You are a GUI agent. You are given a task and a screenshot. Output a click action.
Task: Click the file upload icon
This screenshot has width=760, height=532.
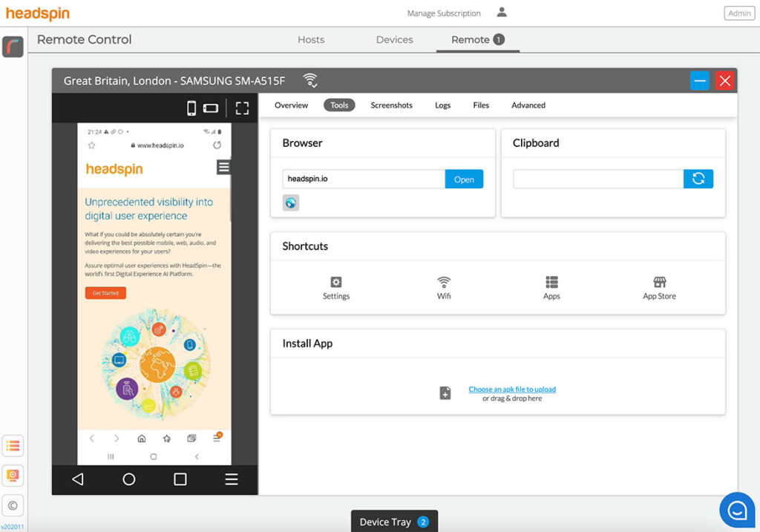point(445,393)
